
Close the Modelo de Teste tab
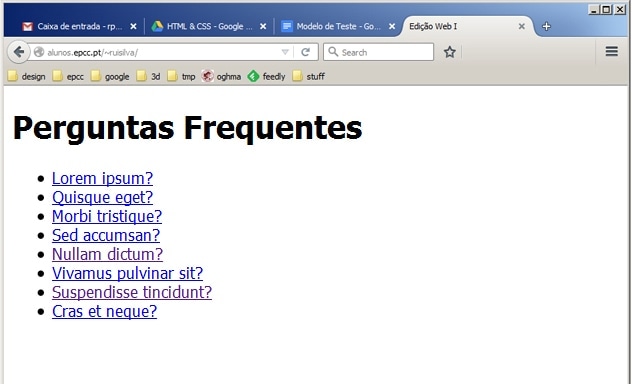[392, 27]
